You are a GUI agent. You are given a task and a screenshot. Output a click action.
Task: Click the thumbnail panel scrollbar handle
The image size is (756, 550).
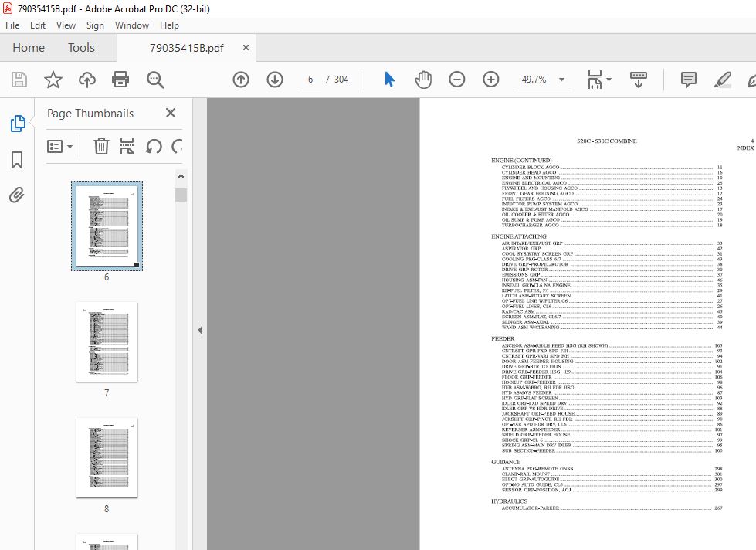[x=181, y=195]
